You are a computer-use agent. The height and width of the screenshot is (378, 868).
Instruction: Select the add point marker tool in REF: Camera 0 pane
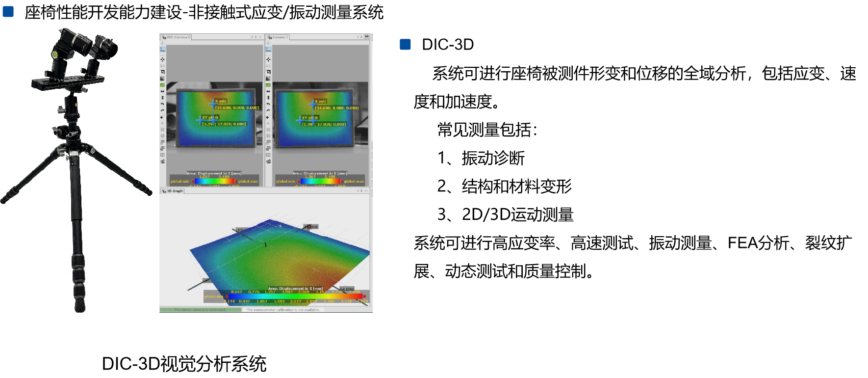click(x=162, y=117)
